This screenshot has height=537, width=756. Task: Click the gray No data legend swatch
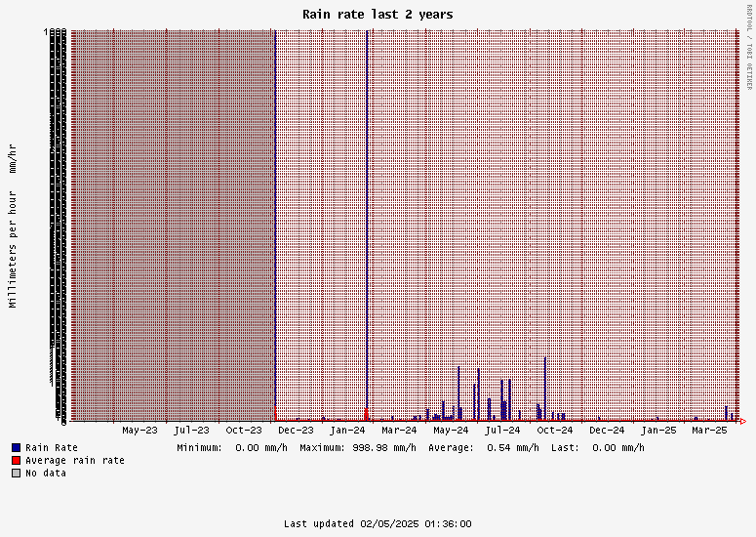(x=17, y=473)
